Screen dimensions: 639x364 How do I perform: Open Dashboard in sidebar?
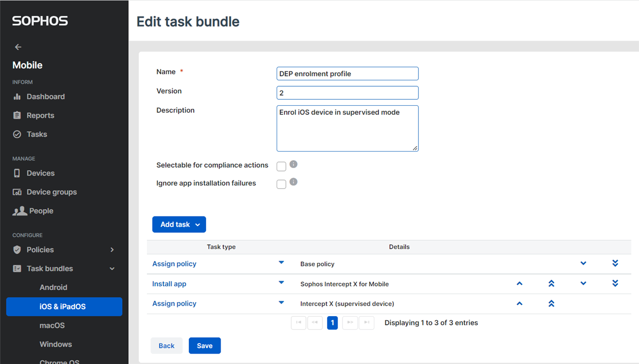(x=46, y=97)
